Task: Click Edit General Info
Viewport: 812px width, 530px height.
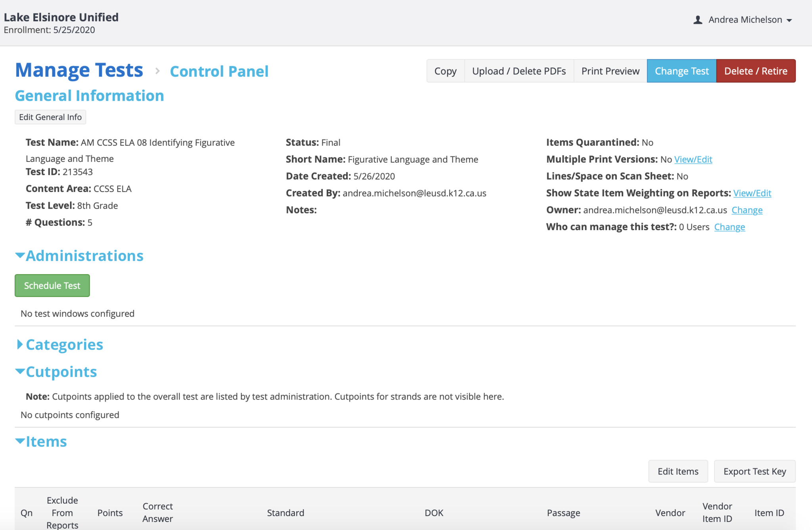Action: 50,117
